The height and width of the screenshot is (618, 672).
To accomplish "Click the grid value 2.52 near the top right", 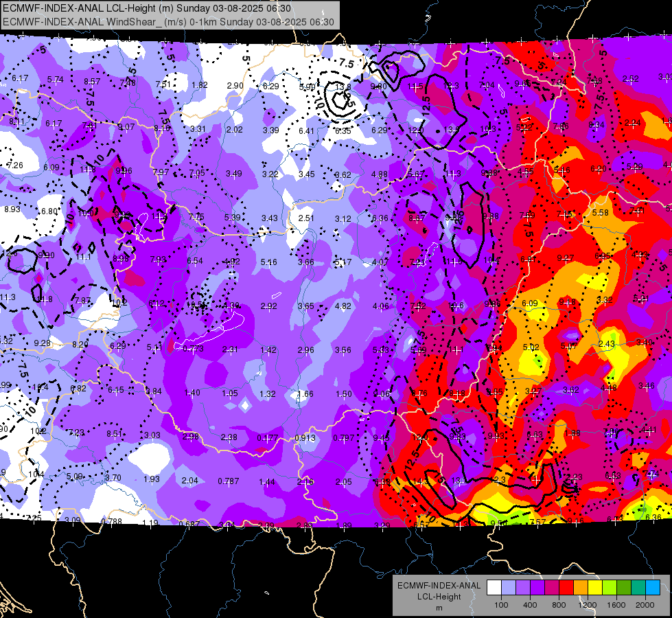I will tap(630, 79).
